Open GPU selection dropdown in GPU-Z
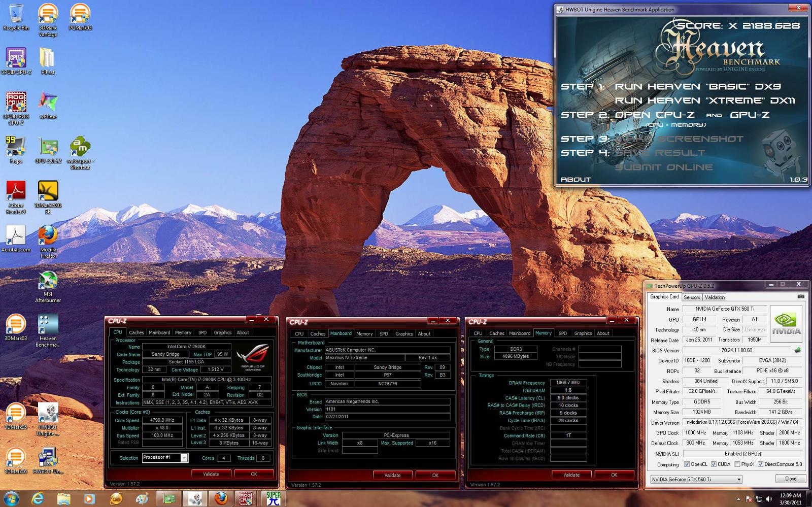Viewport: 812px width, 507px height. pos(696,479)
